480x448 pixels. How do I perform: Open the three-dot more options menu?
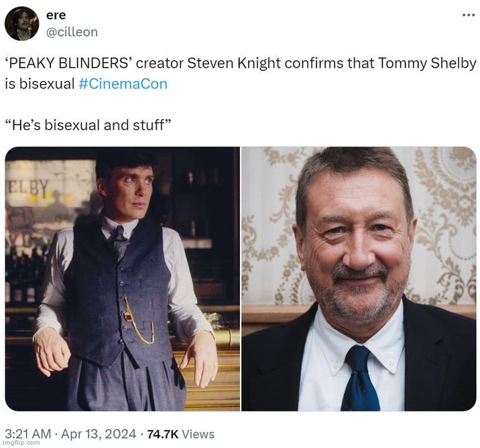pyautogui.click(x=468, y=15)
